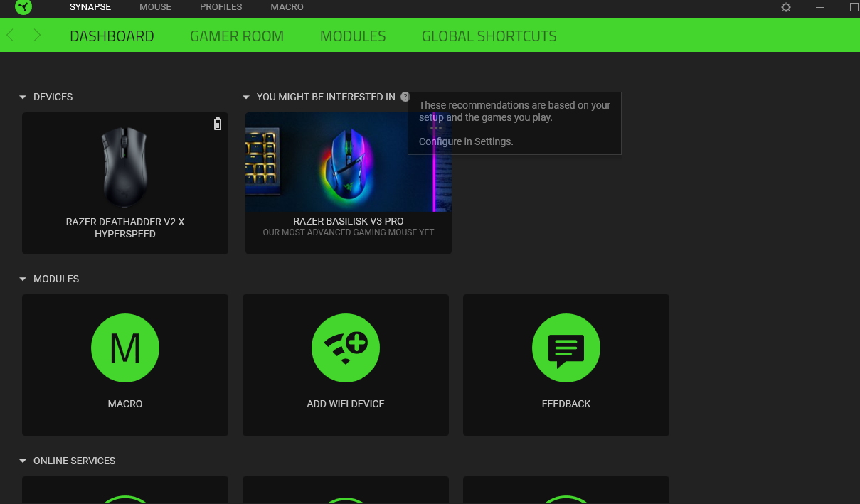The image size is (860, 504).
Task: Go forward with the right arrow
Action: tap(37, 36)
